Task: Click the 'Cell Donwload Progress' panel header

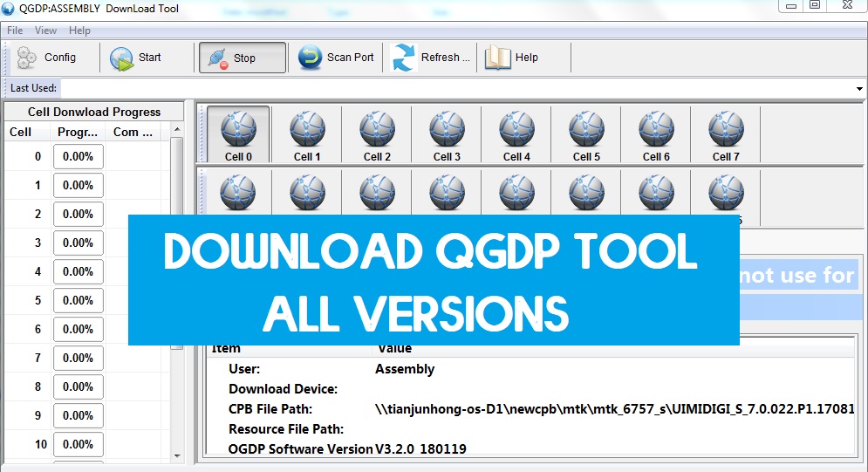Action: (94, 112)
